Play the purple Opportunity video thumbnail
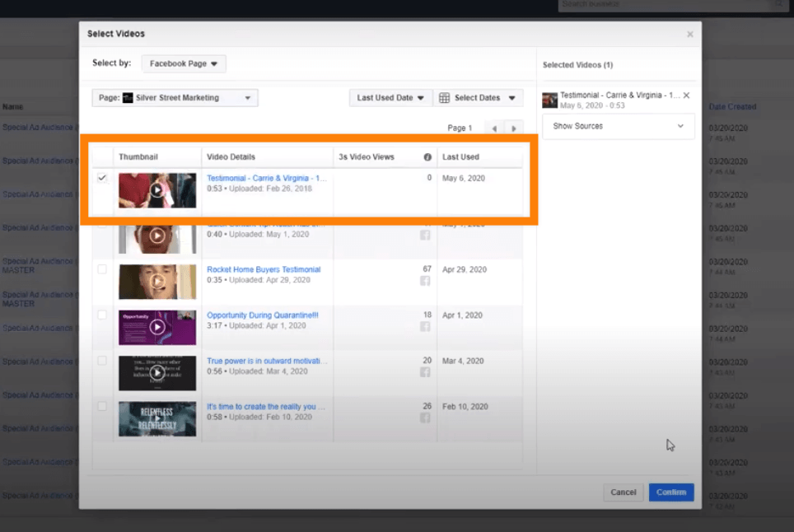Screen dimensions: 794x532 pyautogui.click(x=157, y=328)
